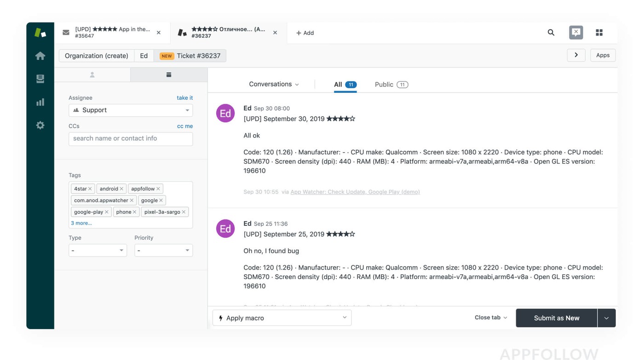The height and width of the screenshot is (360, 644).
Task: Open the Views list icon in sidebar
Action: click(40, 79)
